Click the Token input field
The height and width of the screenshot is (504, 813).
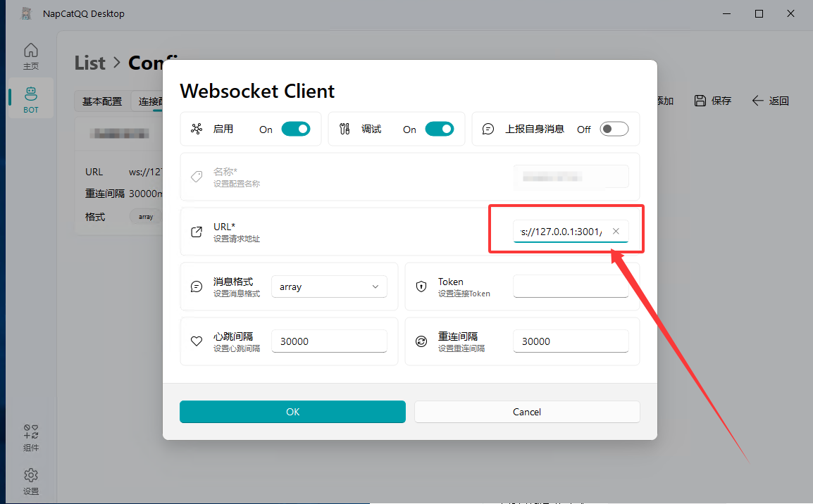[x=570, y=286]
